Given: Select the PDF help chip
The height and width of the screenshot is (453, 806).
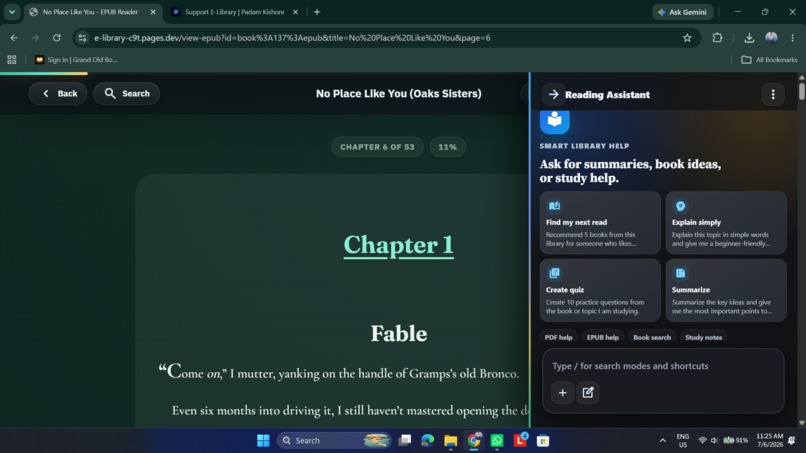Looking at the screenshot, I should point(558,337).
